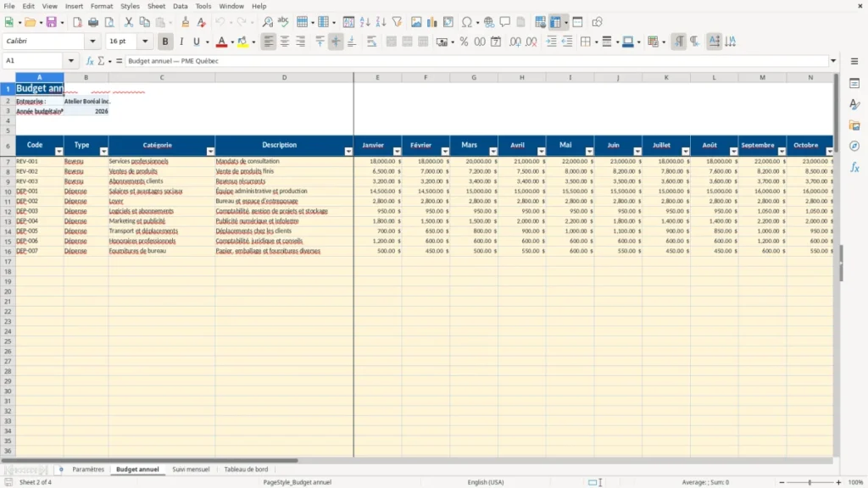Switch to the Suivi mensuel tab
This screenshot has height=488, width=868.
tap(191, 469)
